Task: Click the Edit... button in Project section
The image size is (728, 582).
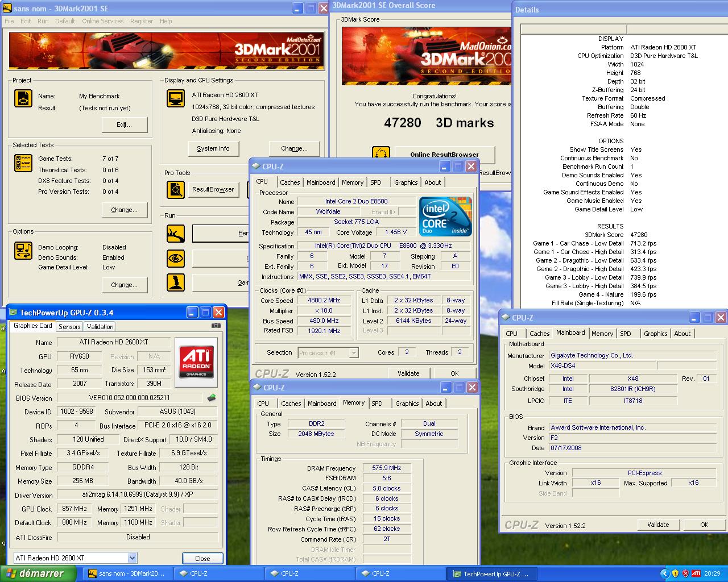Action: (125, 124)
